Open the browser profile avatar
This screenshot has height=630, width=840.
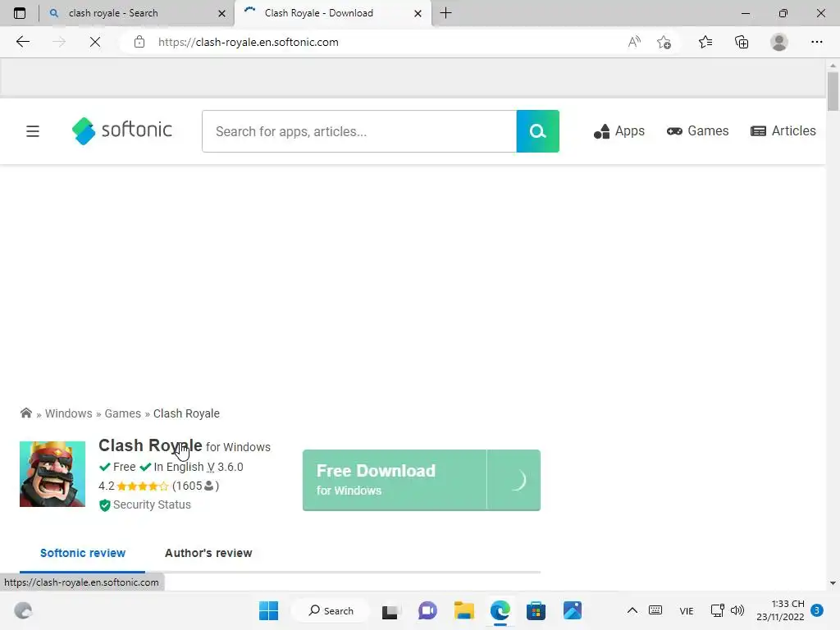(779, 42)
